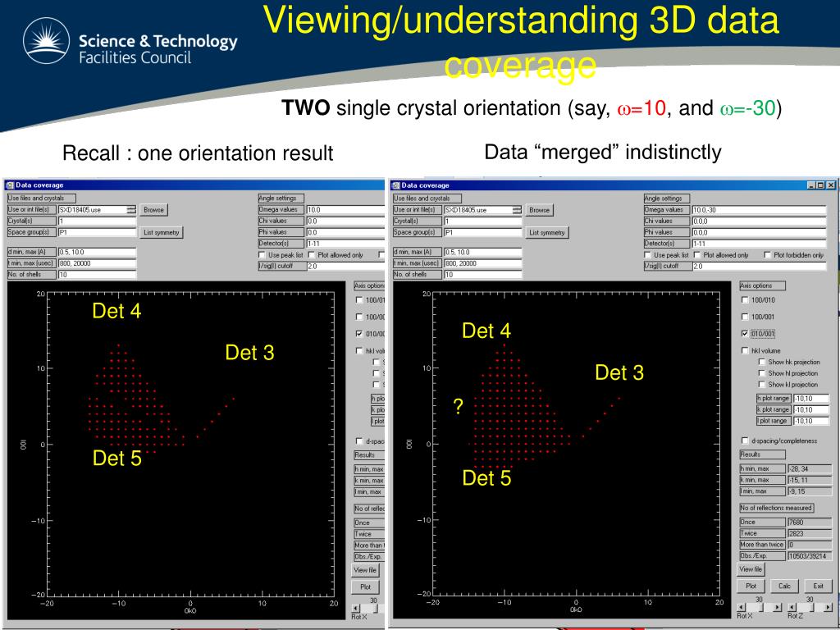Image resolution: width=840 pixels, height=630 pixels.
Task: Click Rot X left arrow in right window
Action: click(x=742, y=608)
